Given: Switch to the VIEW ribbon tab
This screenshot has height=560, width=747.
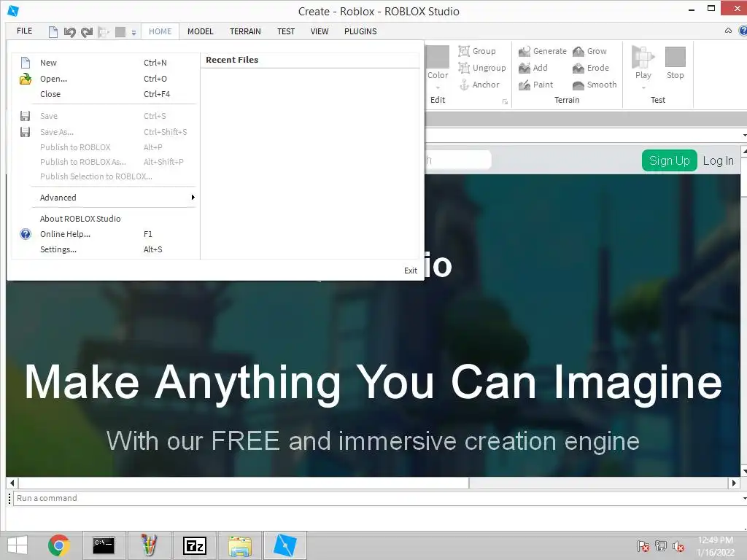Looking at the screenshot, I should click(x=320, y=31).
